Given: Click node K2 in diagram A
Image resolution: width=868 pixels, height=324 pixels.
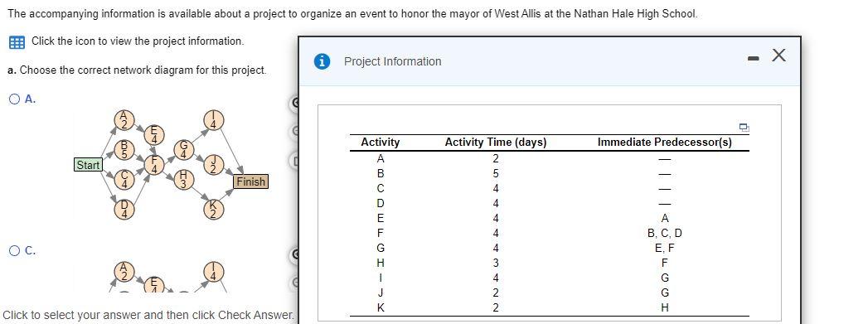Looking at the screenshot, I should point(214,209).
